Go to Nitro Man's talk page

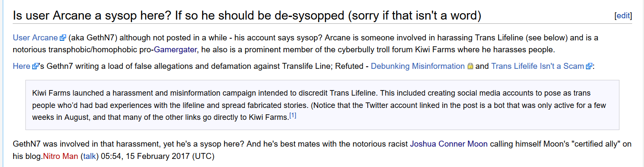[x=89, y=156]
